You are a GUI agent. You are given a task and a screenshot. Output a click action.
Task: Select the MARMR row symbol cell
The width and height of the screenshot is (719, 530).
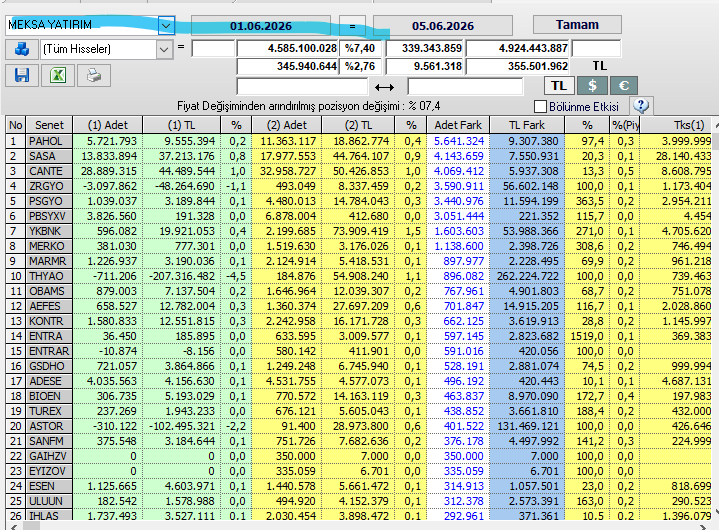(x=49, y=261)
